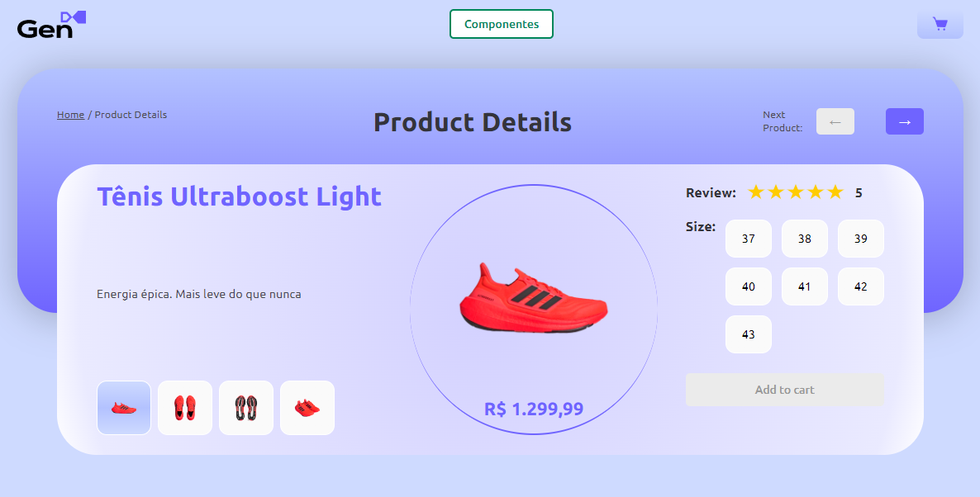Follow the Home breadcrumb link
Screen dimensions: 980x497
click(70, 115)
